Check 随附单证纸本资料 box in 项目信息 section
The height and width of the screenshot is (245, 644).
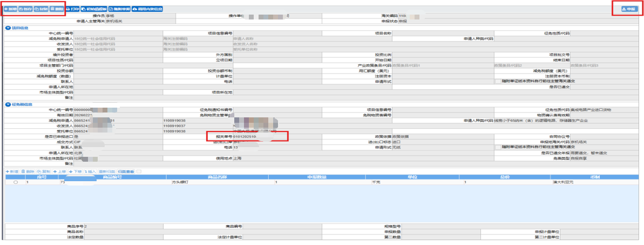pos(498,81)
